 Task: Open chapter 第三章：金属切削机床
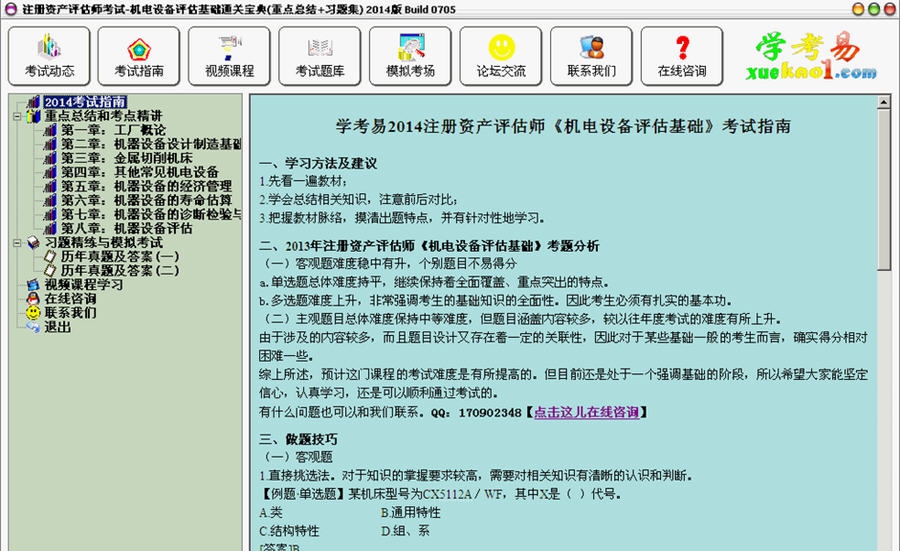126,158
